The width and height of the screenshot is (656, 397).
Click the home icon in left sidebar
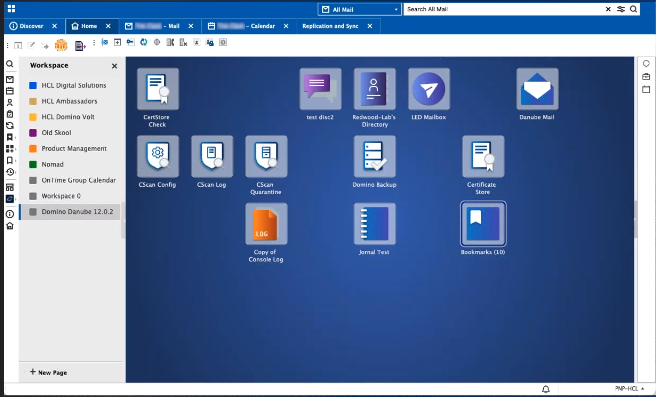[10, 226]
